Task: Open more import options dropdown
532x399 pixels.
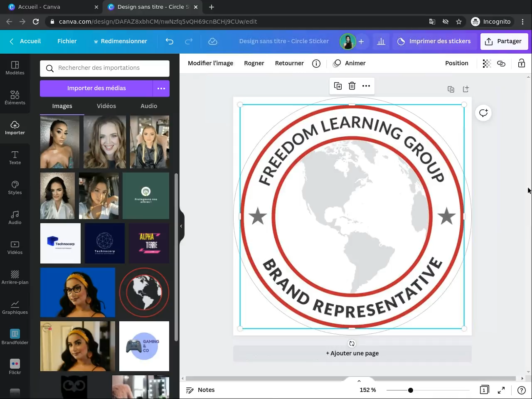Action: (161, 88)
